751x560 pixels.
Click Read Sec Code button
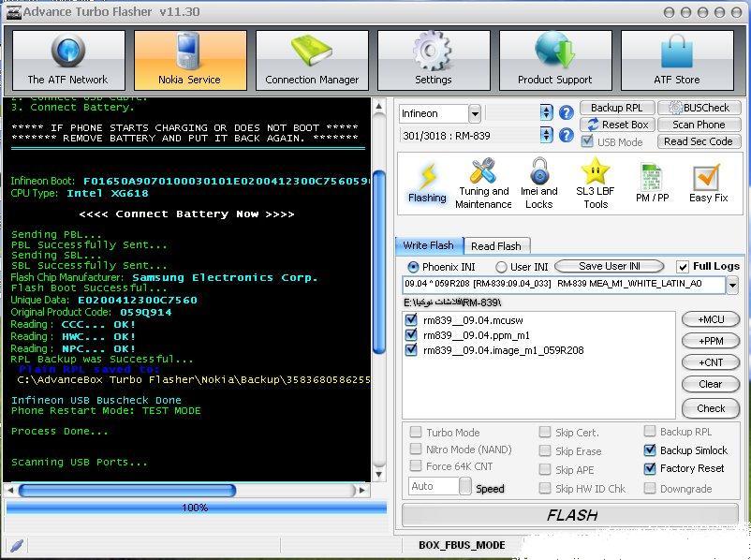pos(699,141)
